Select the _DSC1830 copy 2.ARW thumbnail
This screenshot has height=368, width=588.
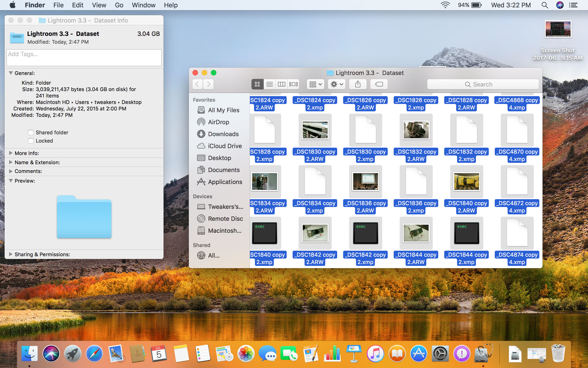[315, 130]
